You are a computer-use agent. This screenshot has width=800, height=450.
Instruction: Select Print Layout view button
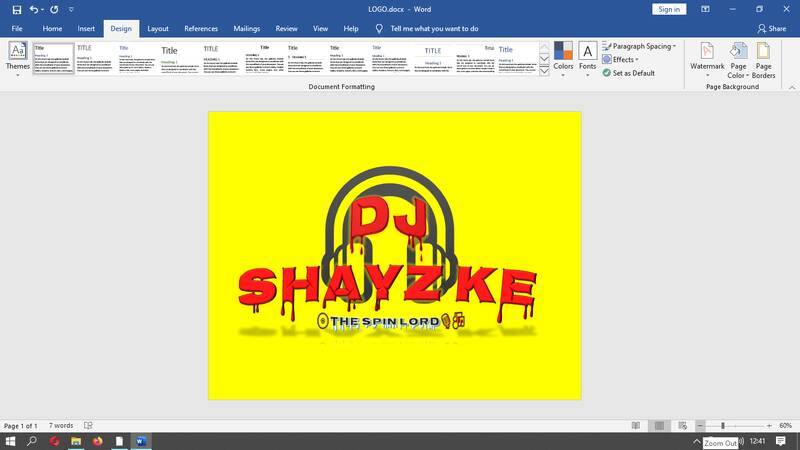[659, 426]
